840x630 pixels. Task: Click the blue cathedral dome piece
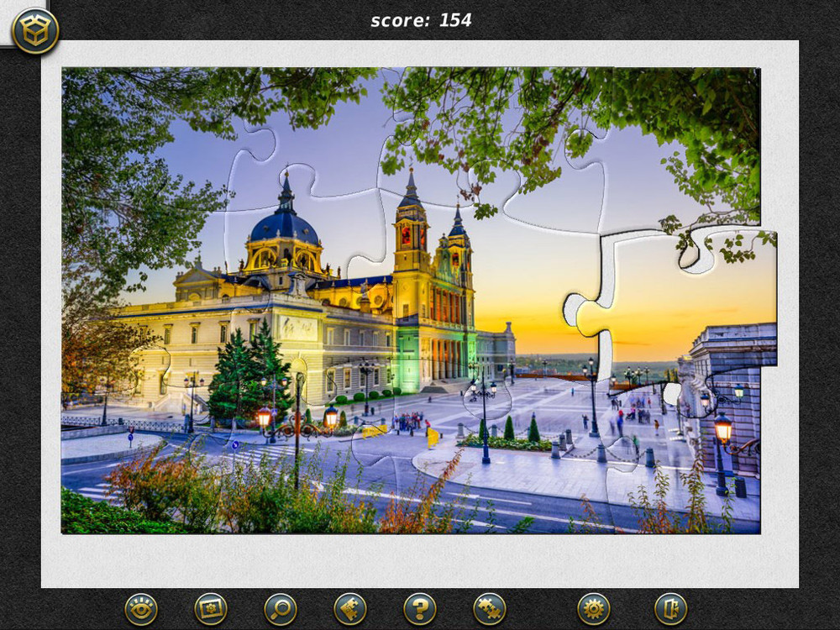pyautogui.click(x=284, y=224)
